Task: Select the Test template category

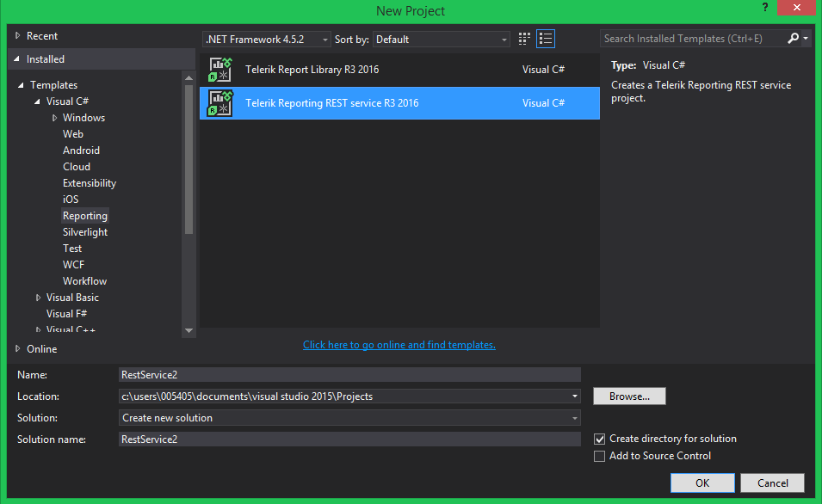Action: click(x=72, y=249)
